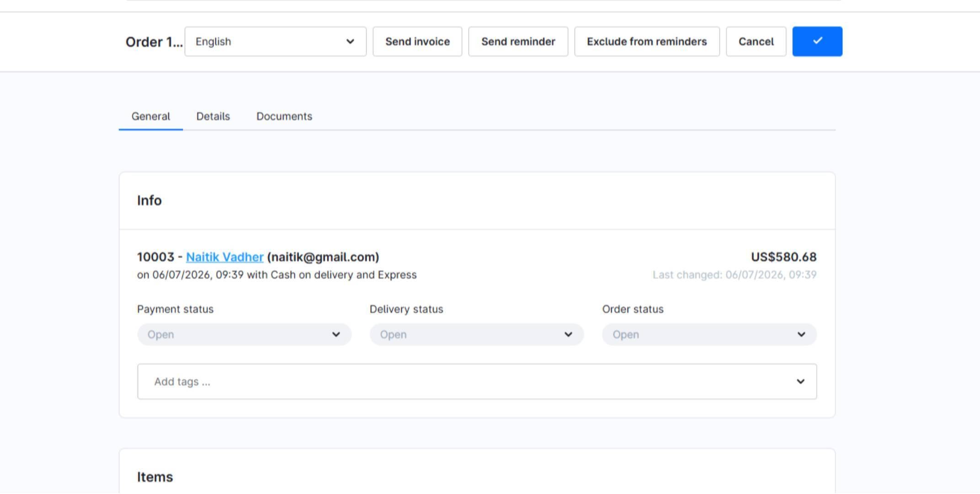Open Naitik Vadher customer link

[x=225, y=257]
